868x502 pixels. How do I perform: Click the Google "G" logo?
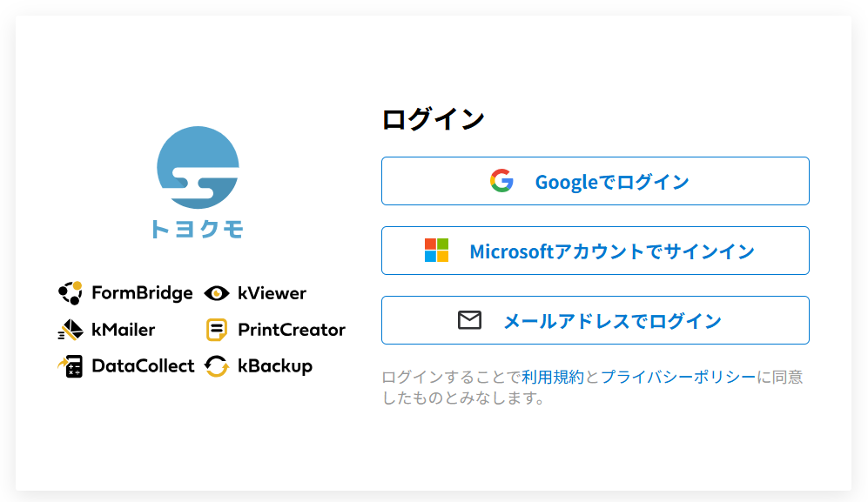[501, 181]
